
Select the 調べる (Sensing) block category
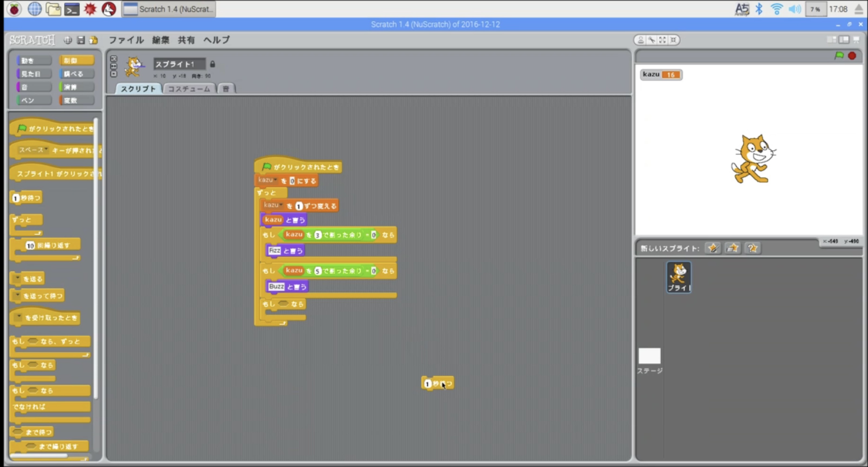click(77, 74)
